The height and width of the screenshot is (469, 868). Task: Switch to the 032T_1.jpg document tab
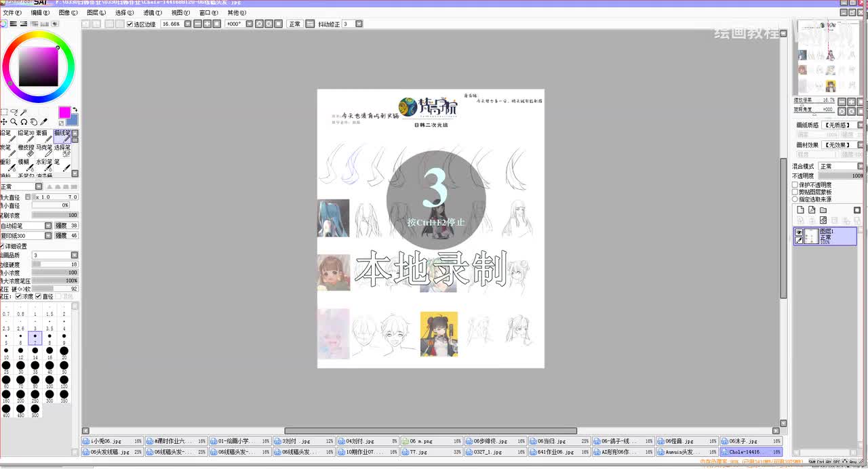coord(494,451)
